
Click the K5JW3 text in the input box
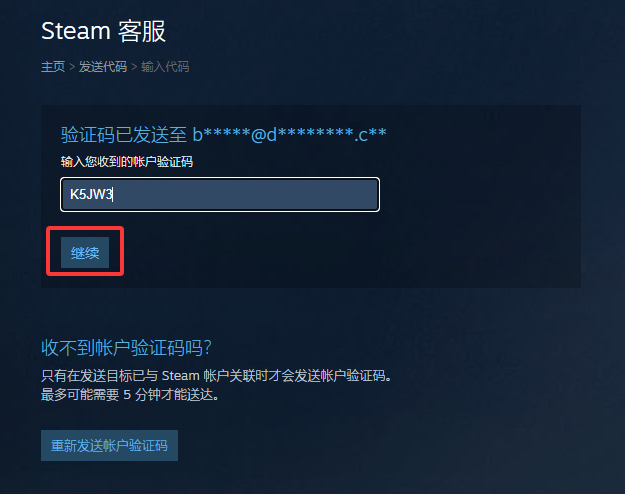[91, 194]
